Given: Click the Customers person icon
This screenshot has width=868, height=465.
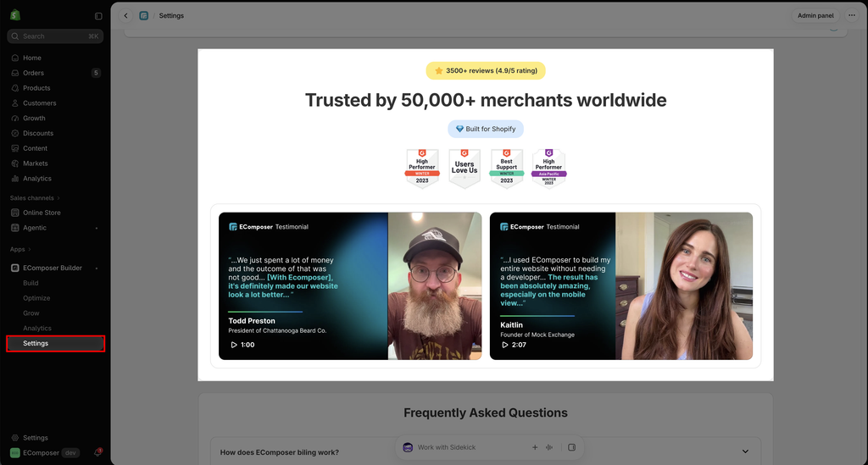Looking at the screenshot, I should click(x=15, y=102).
